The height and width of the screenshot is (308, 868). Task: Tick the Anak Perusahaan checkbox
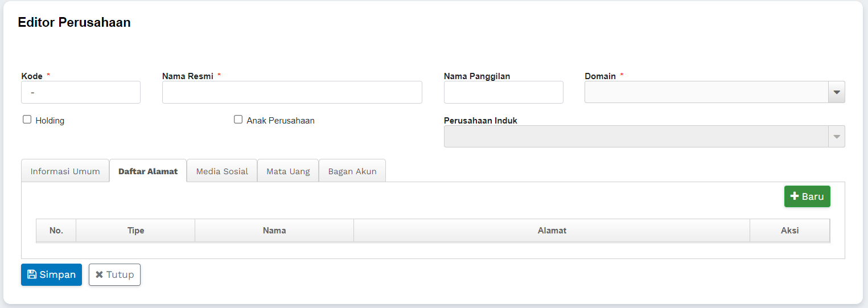click(x=238, y=120)
